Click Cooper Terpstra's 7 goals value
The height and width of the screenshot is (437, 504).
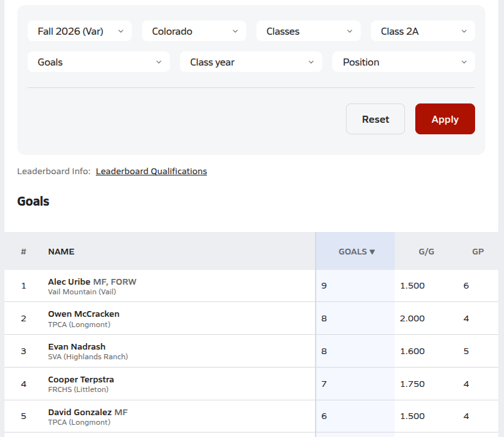click(324, 384)
